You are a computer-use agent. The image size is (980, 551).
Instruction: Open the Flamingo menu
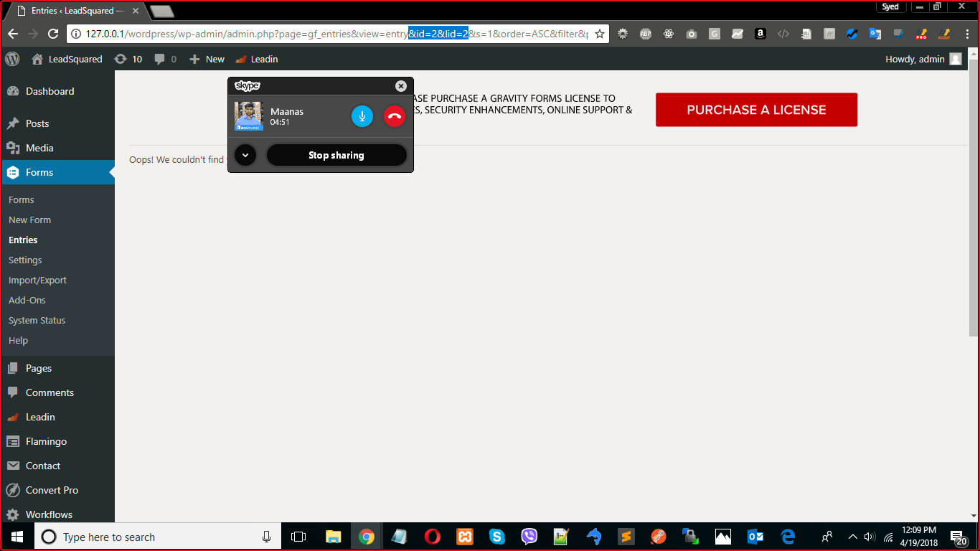pos(57,441)
